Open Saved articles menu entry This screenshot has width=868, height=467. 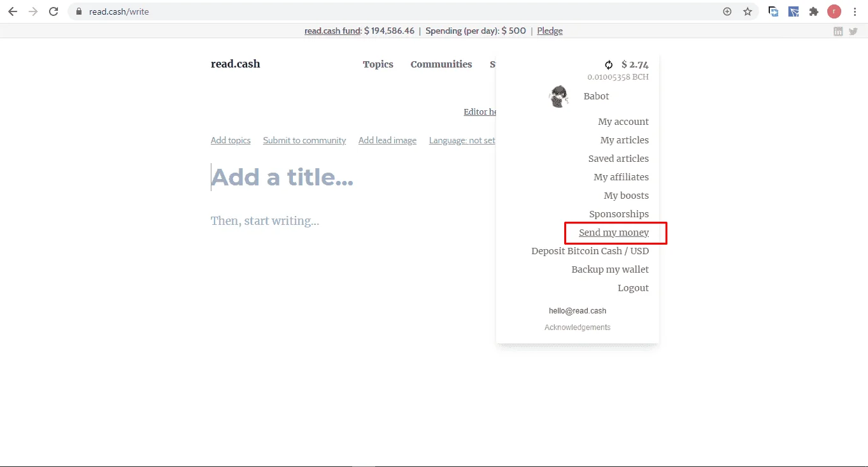click(x=618, y=159)
